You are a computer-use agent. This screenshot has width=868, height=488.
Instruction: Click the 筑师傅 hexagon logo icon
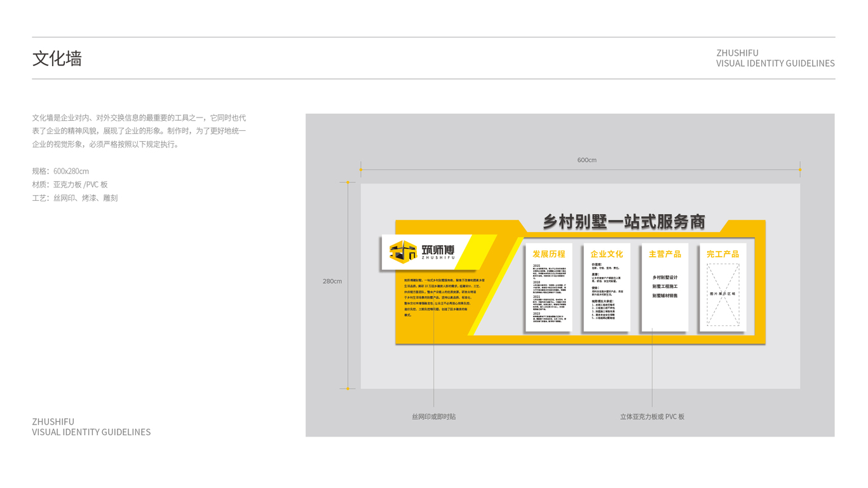pyautogui.click(x=403, y=252)
